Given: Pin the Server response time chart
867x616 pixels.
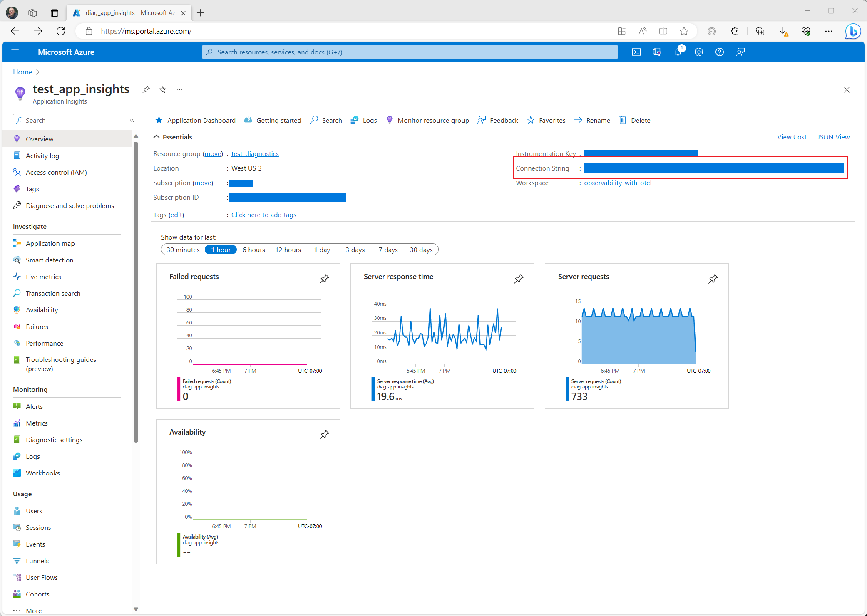Looking at the screenshot, I should (x=519, y=279).
